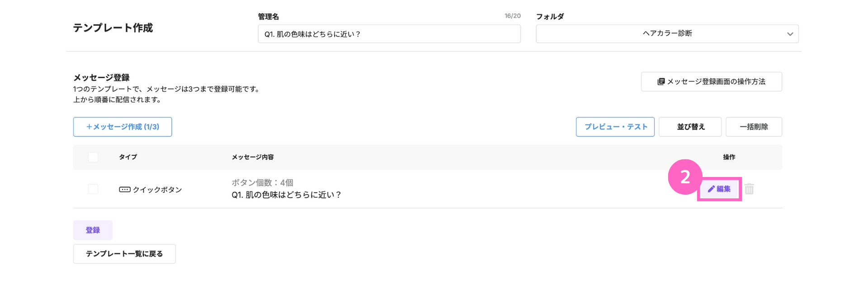Toggle the select-all checkbox in header
Image resolution: width=868 pixels, height=289 pixels.
coord(93,157)
